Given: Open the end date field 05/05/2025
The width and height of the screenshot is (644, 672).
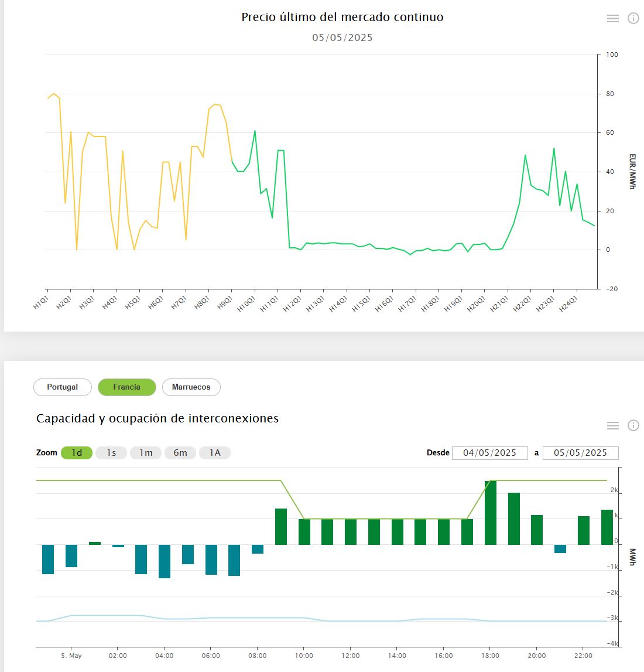Looking at the screenshot, I should tap(580, 453).
